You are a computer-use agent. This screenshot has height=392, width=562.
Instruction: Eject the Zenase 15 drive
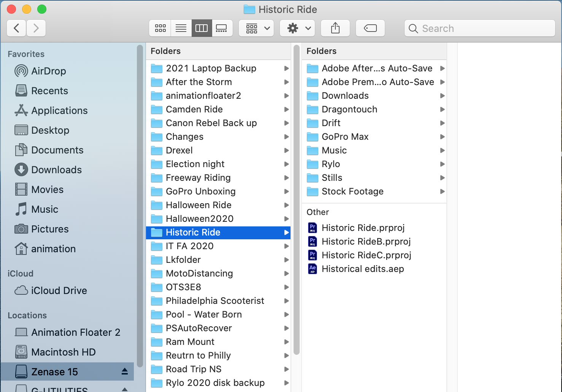[125, 371]
